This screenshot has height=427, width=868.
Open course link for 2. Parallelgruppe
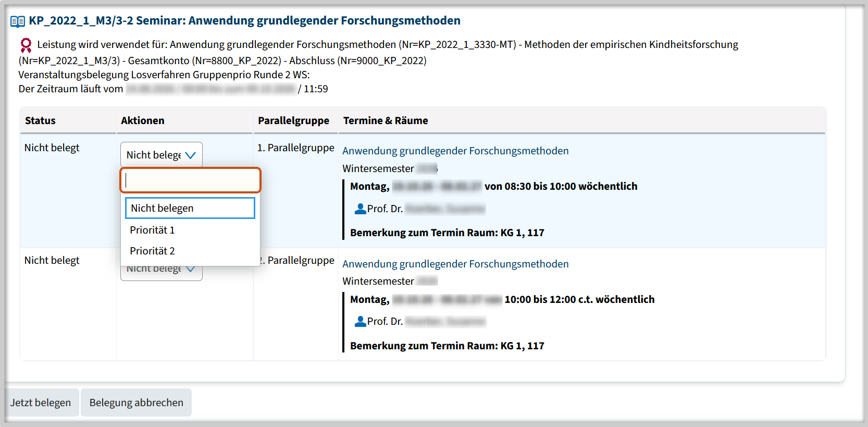click(455, 264)
